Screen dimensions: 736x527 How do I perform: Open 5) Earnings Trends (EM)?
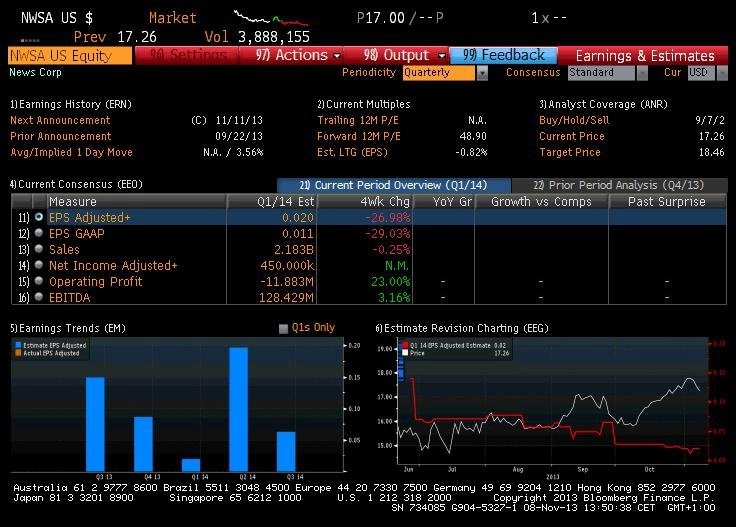click(x=68, y=328)
